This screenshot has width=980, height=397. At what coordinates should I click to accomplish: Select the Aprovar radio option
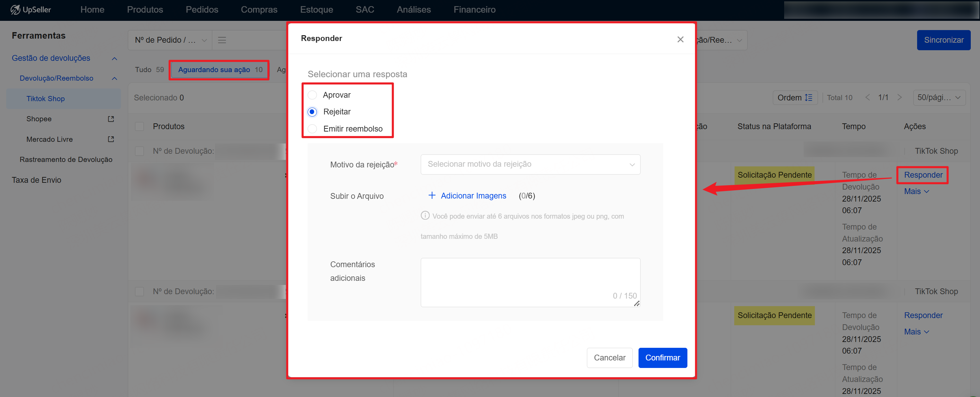[x=312, y=95]
